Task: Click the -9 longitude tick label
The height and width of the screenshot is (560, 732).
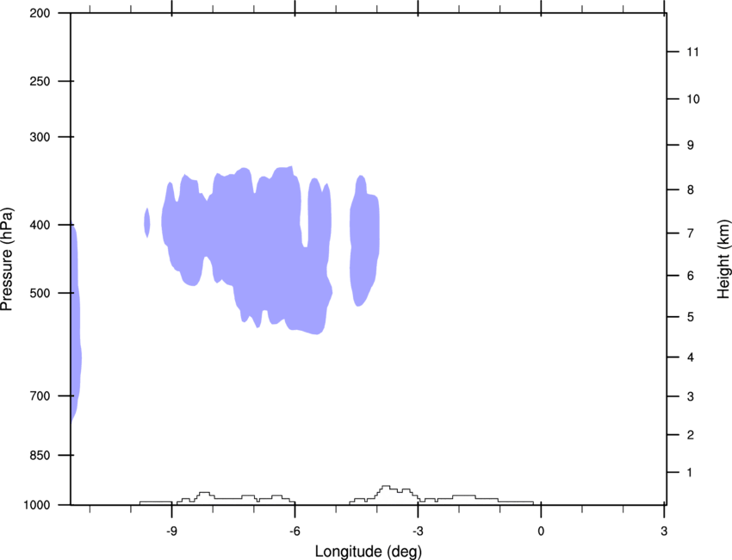Action: (x=171, y=531)
